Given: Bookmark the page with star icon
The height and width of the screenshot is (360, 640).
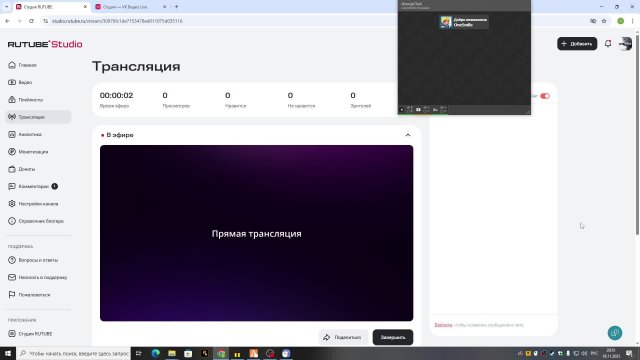Looking at the screenshot, I should 604,21.
